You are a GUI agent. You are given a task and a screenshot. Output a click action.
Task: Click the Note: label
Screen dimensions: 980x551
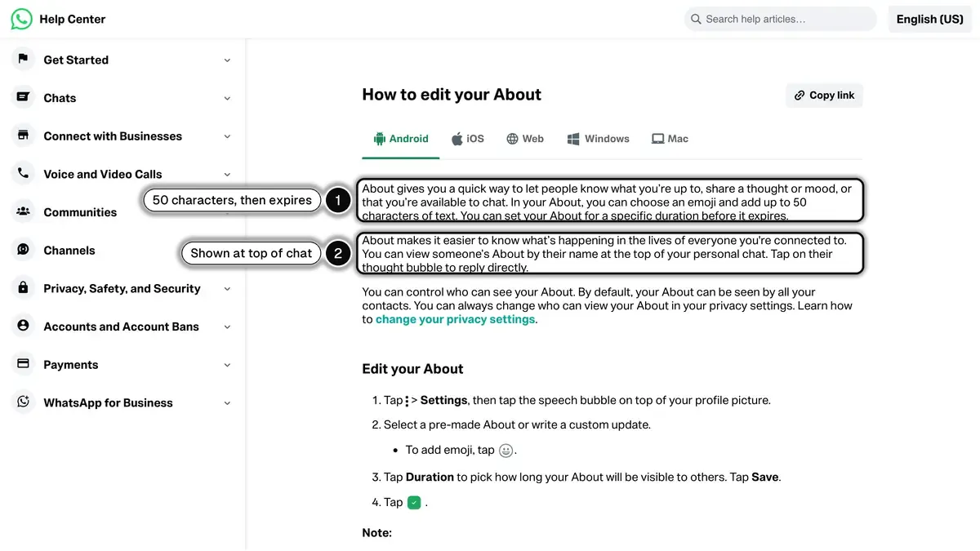click(x=376, y=533)
